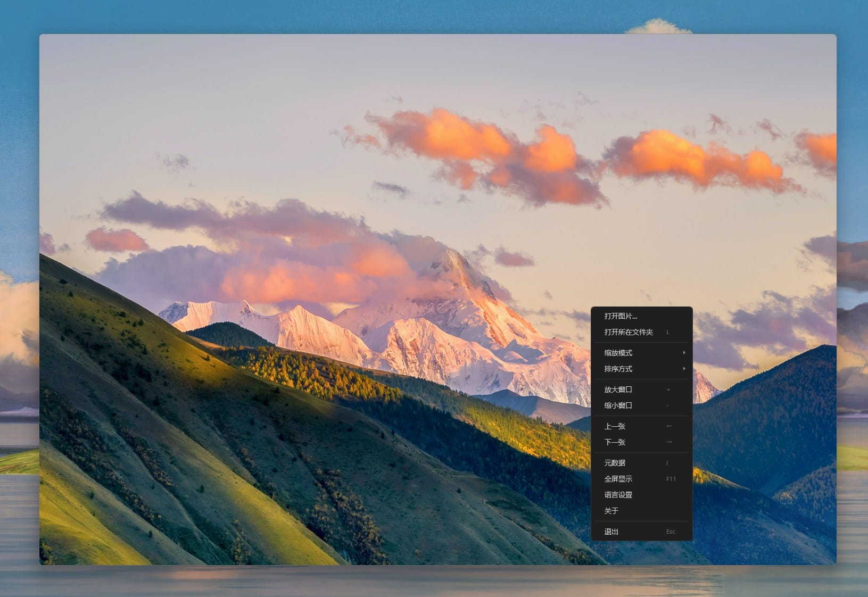This screenshot has width=868, height=597.
Task: Click the F11 shortcut label
Action: [671, 479]
